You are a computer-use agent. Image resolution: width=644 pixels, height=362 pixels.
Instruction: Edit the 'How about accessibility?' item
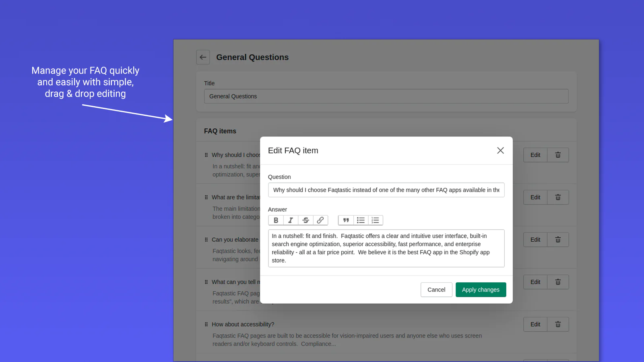coord(535,324)
